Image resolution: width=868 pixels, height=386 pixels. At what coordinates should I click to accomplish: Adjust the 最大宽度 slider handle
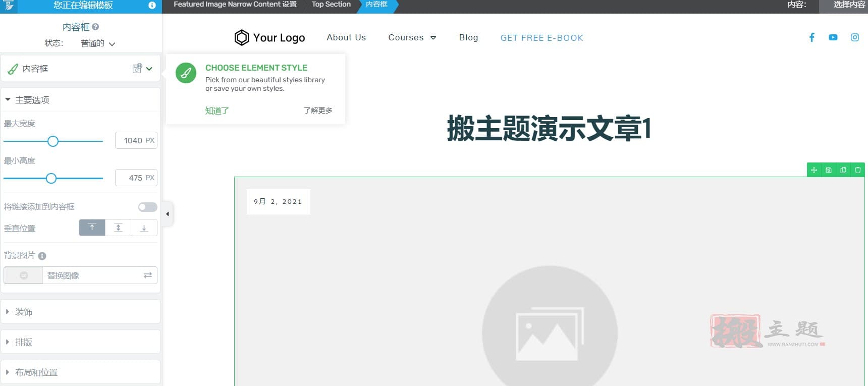53,141
